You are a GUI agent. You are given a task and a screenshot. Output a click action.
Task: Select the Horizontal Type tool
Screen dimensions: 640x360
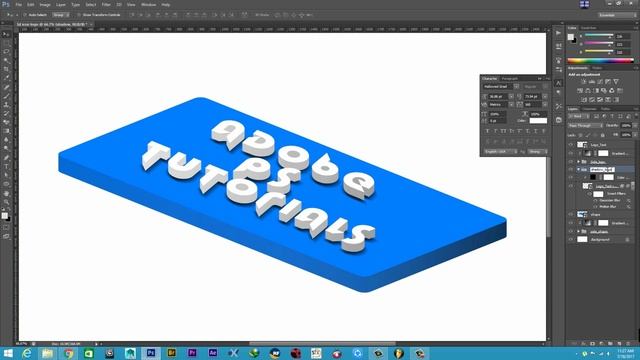[6, 166]
